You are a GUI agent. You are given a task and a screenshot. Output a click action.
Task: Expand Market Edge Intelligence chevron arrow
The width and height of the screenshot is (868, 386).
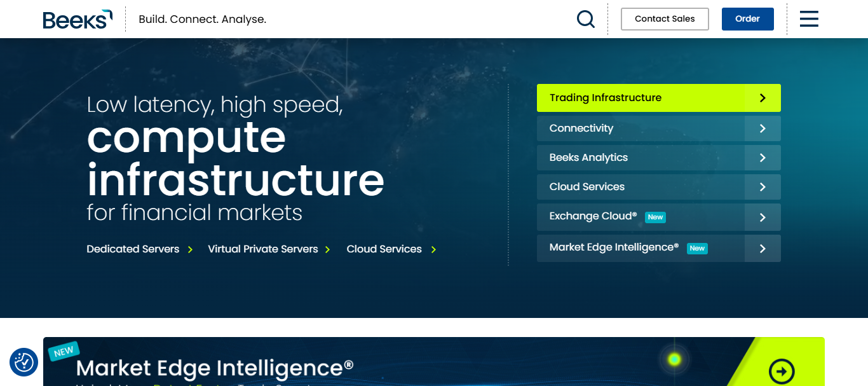pyautogui.click(x=763, y=248)
